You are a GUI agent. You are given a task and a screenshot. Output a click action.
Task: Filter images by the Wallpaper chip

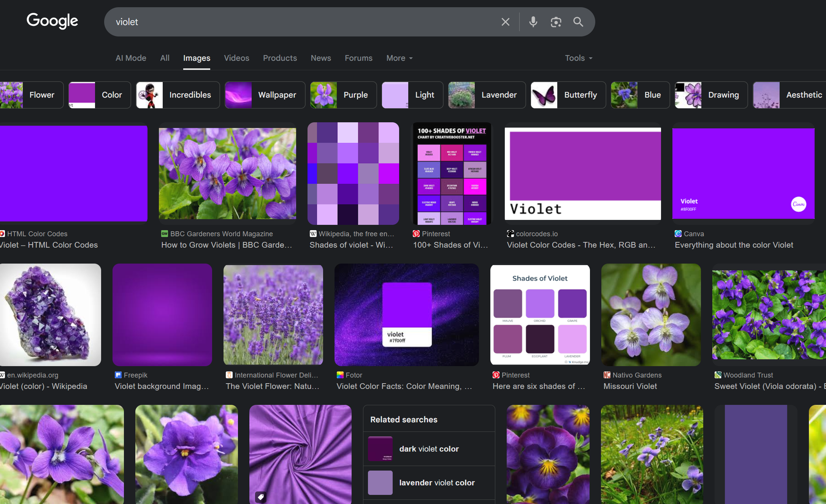click(265, 95)
